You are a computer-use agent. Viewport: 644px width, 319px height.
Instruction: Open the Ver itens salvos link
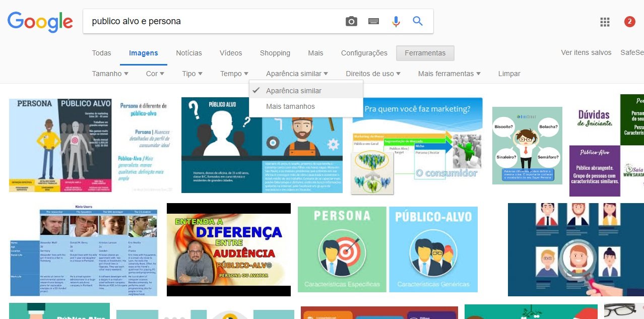586,52
